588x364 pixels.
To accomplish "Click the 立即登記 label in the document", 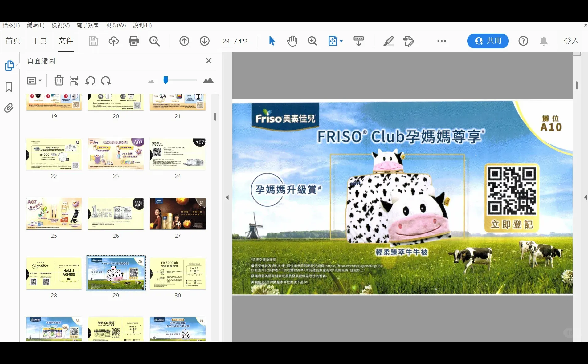I will [x=512, y=224].
